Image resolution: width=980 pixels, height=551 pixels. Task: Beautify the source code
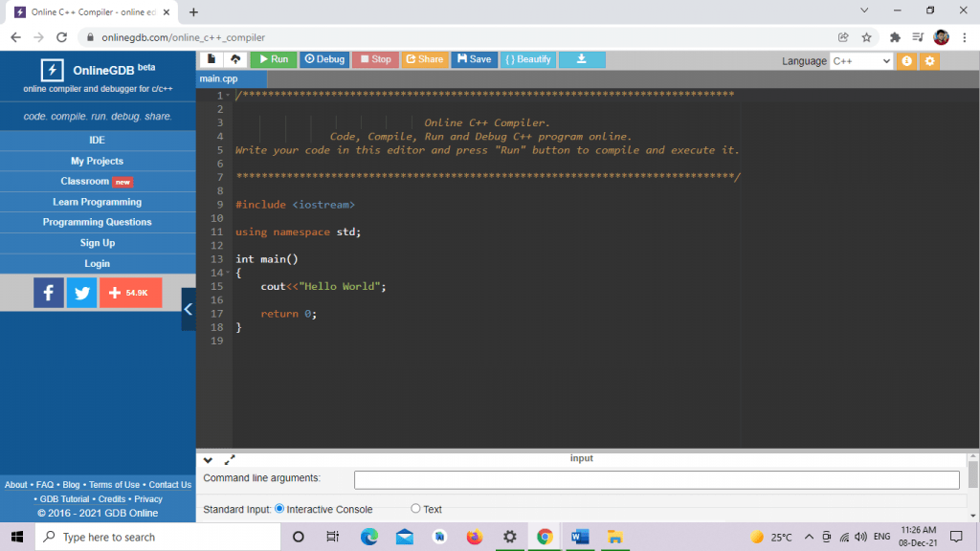tap(527, 59)
